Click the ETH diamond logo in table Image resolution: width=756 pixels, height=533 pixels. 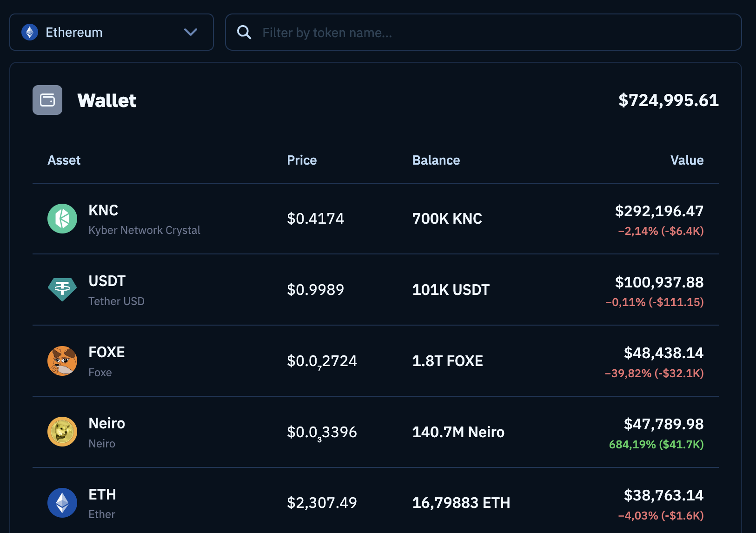62,503
